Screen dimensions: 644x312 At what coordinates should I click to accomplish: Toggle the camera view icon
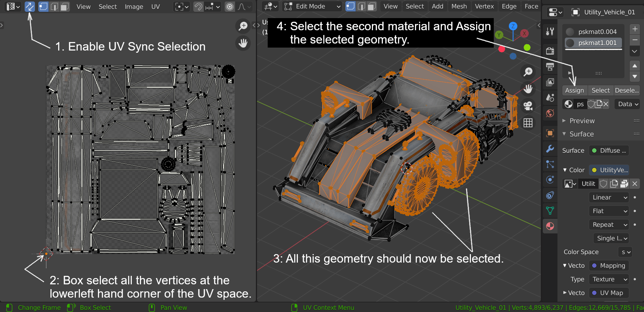pos(528,106)
